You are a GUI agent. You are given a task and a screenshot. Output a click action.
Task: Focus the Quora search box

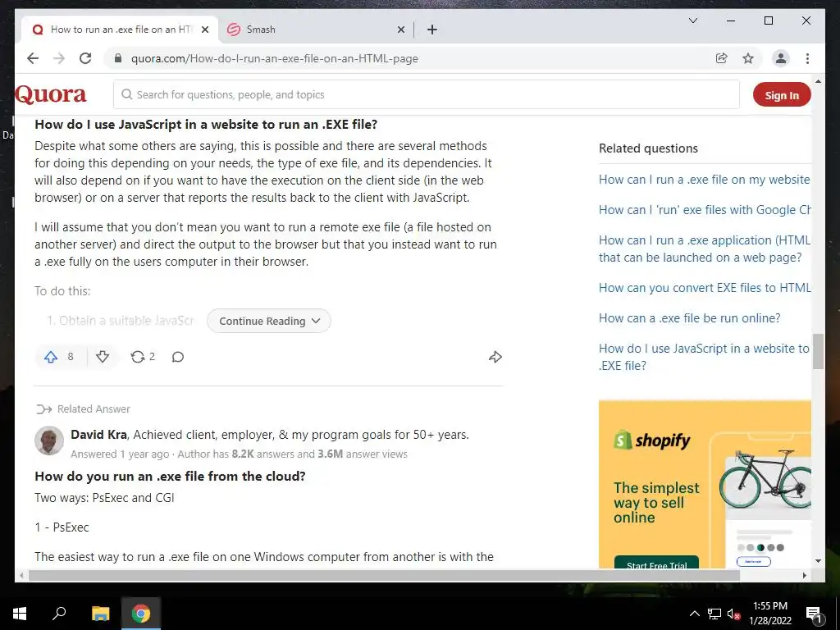pos(426,95)
